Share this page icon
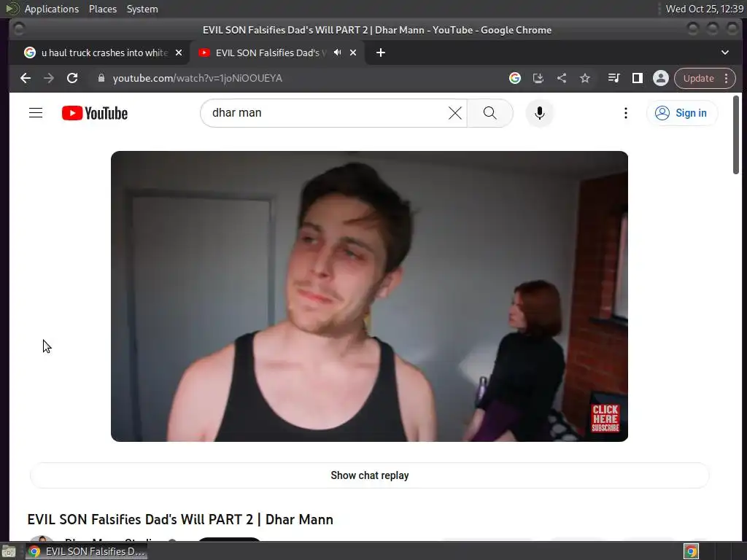747x560 pixels. coord(562,78)
